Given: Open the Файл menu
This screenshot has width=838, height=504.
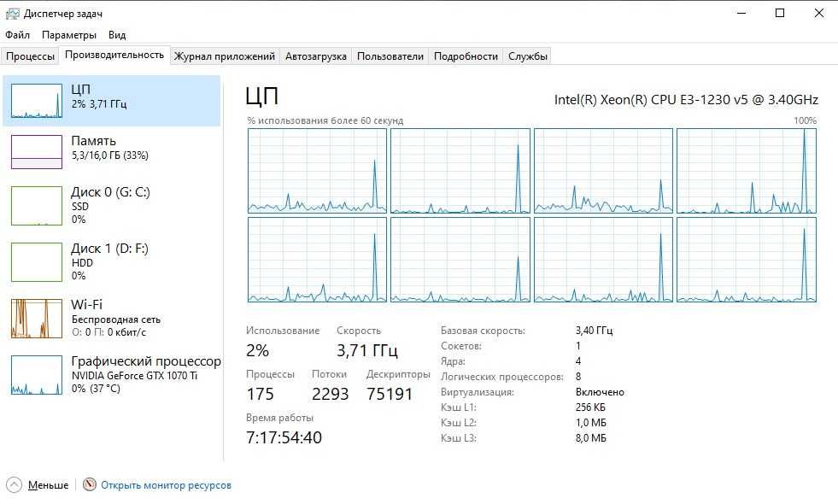Looking at the screenshot, I should click(x=18, y=35).
